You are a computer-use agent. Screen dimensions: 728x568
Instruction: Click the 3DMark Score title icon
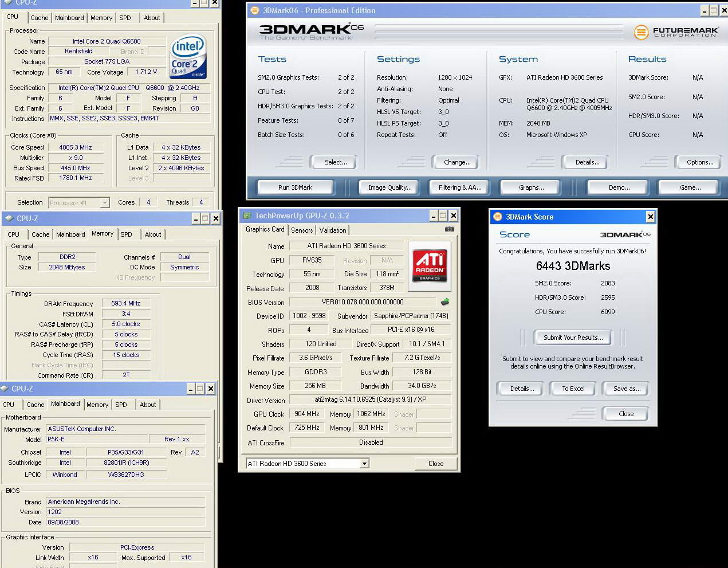[x=498, y=217]
